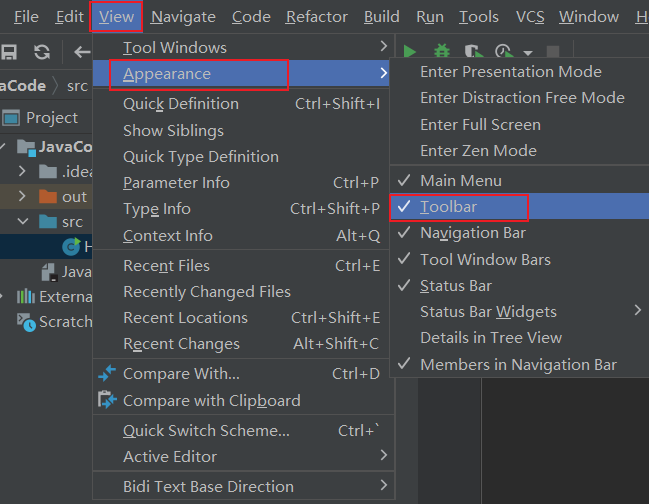Expand the out folder in tree

(x=24, y=196)
